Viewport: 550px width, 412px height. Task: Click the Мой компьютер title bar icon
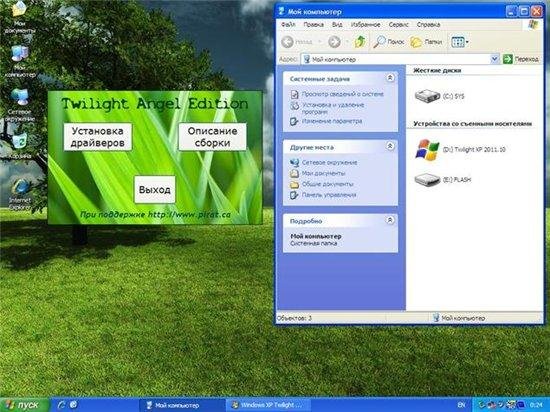coord(281,11)
